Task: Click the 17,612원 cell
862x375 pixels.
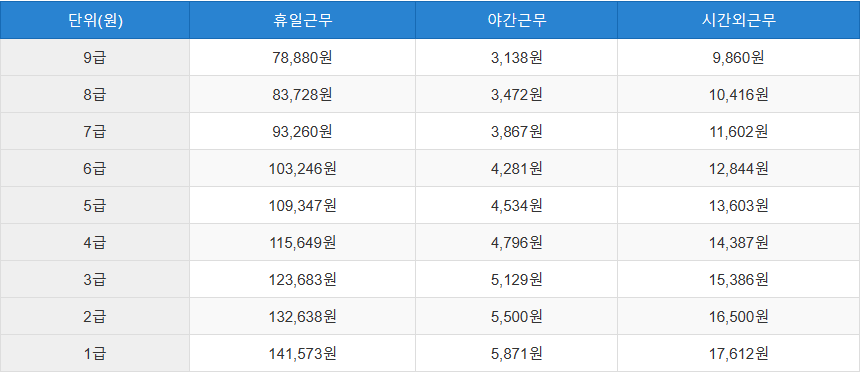Action: pos(739,353)
